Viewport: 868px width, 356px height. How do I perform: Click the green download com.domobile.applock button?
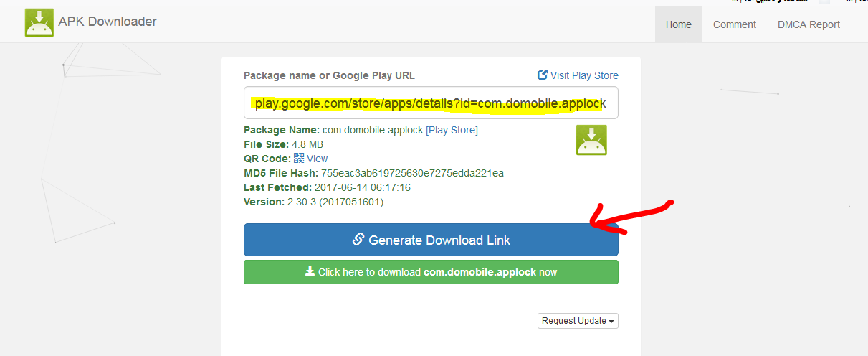(431, 272)
